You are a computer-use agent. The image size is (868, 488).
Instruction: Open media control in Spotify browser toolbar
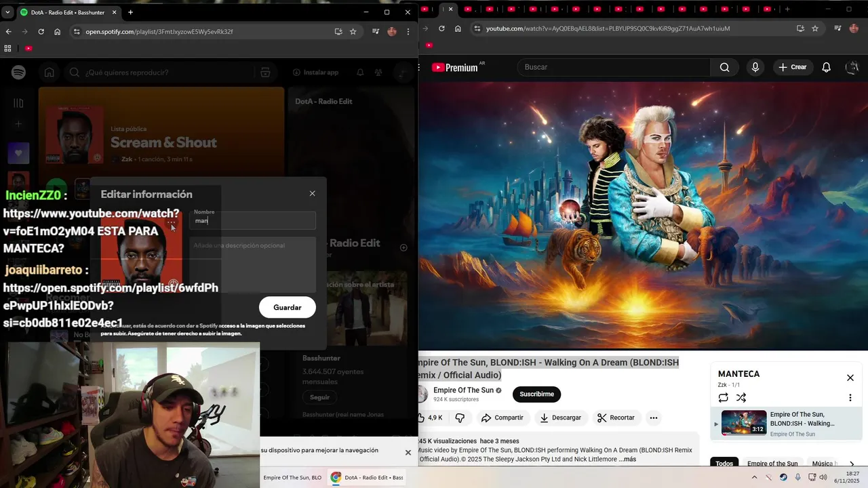[375, 31]
